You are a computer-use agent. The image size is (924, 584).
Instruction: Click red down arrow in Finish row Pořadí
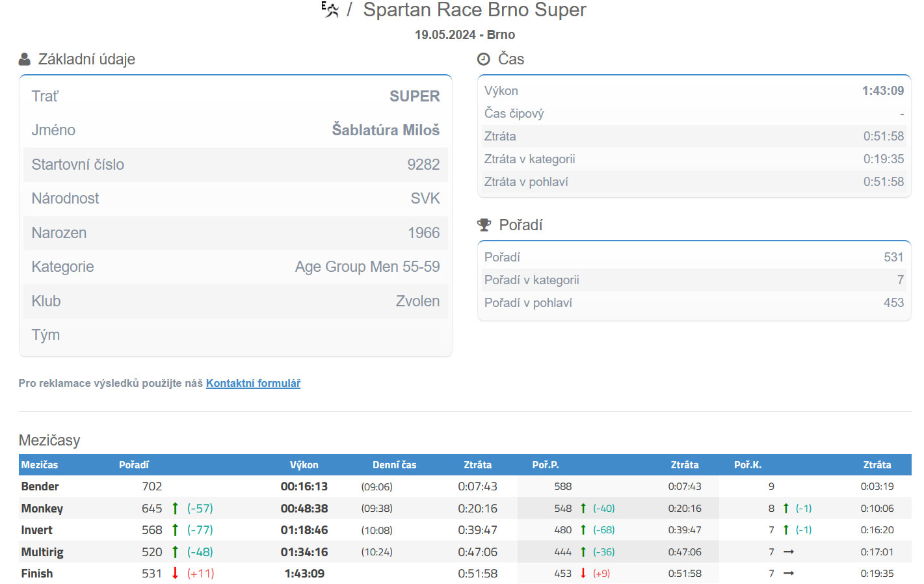(x=175, y=574)
